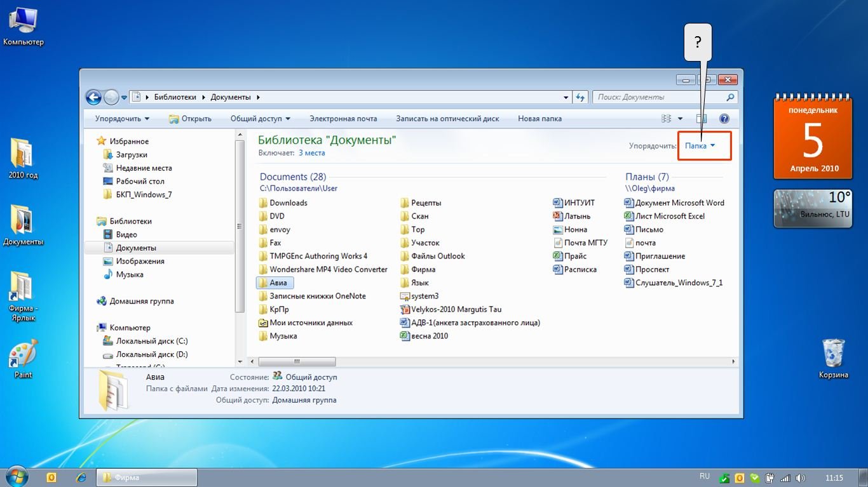Click Internet Explorer icon in taskbar
Viewport: 868px width, 487px height.
click(81, 477)
